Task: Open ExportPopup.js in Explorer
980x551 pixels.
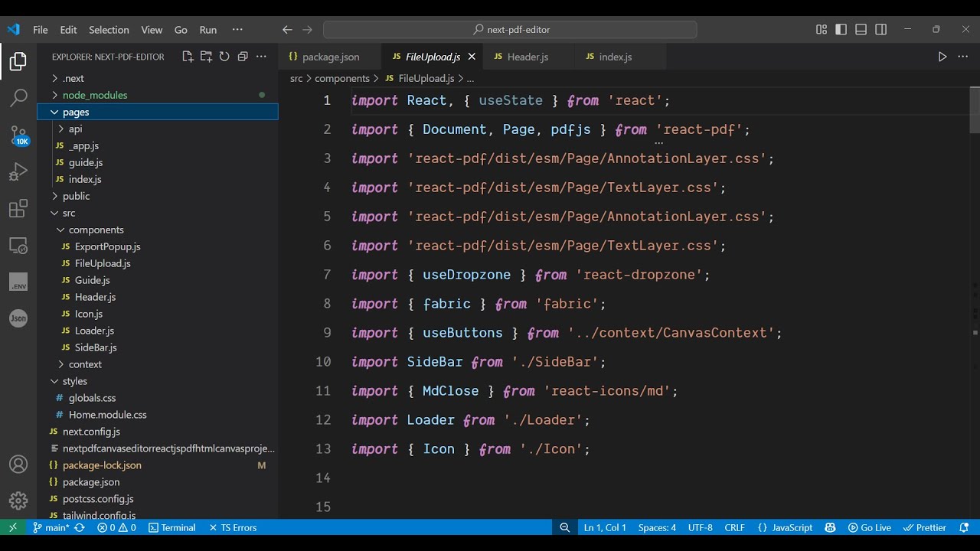Action: 158,246
